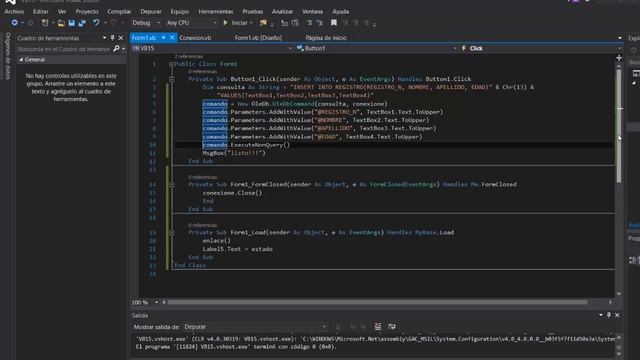Toggle a bookmark with the toolbar icon
The image size is (640, 360).
[x=334, y=23]
